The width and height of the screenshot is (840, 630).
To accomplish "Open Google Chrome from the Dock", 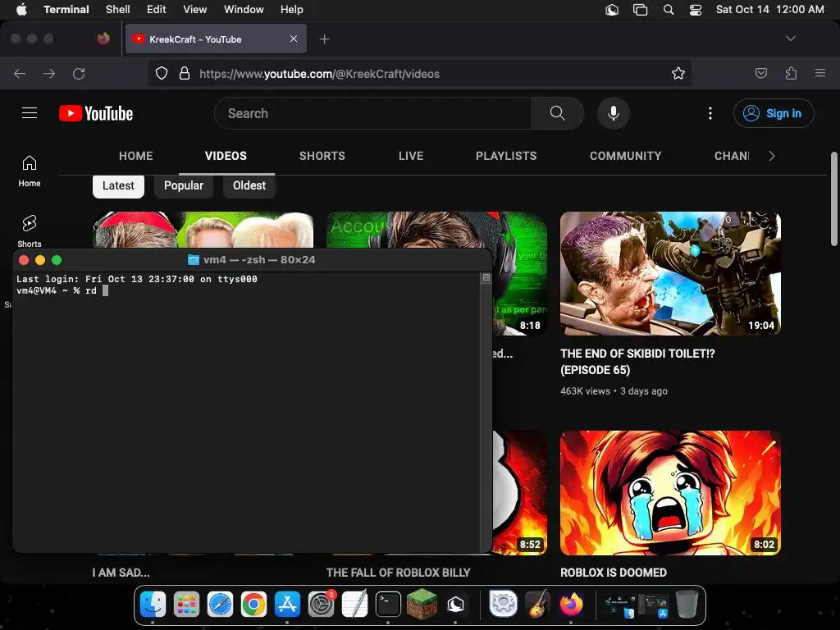I will 253,605.
